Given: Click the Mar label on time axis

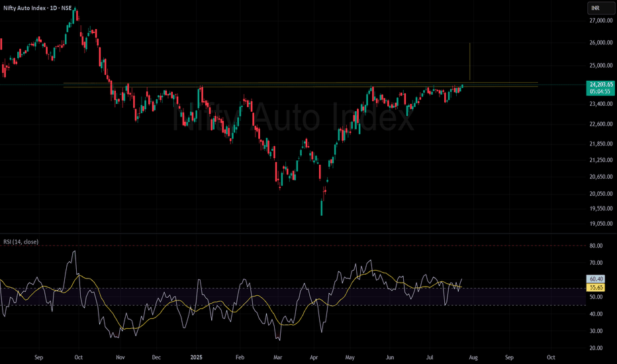Looking at the screenshot, I should (x=278, y=357).
